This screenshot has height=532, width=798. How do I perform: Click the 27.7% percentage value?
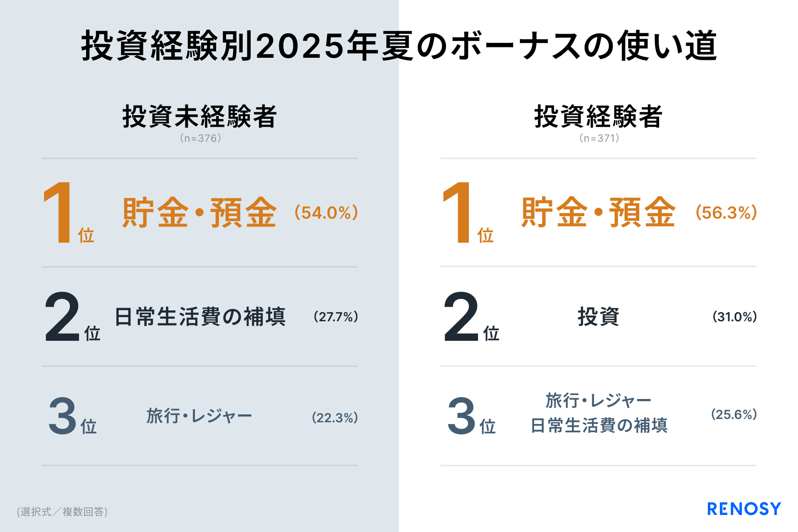coord(336,317)
